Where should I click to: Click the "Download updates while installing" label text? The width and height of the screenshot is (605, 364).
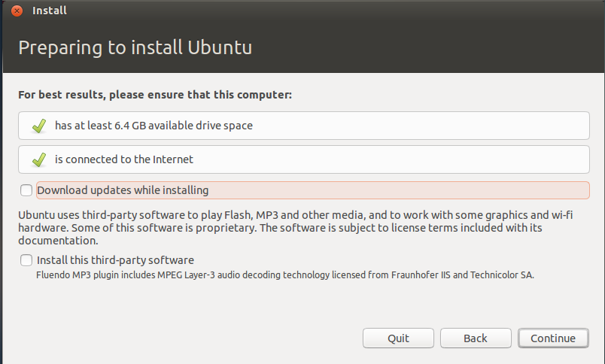123,190
